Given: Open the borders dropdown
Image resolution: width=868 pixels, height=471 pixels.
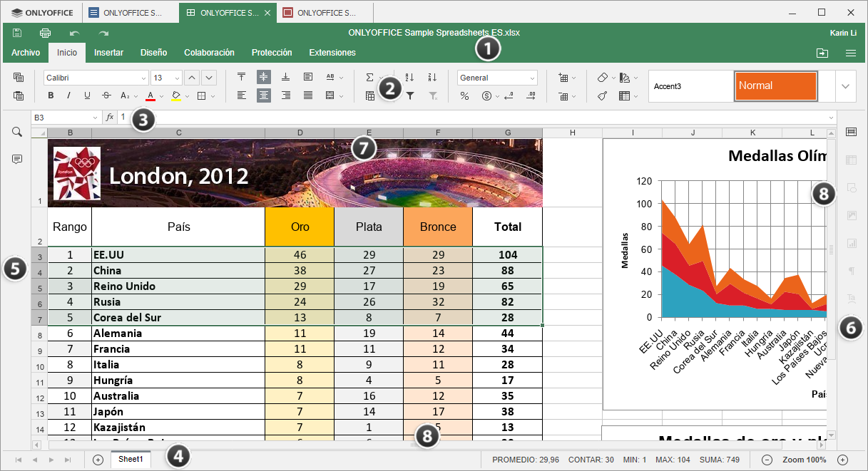Looking at the screenshot, I should click(x=213, y=95).
